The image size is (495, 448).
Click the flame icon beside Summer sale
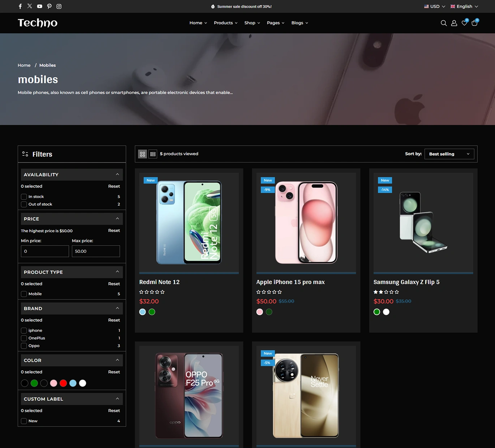pos(213,7)
